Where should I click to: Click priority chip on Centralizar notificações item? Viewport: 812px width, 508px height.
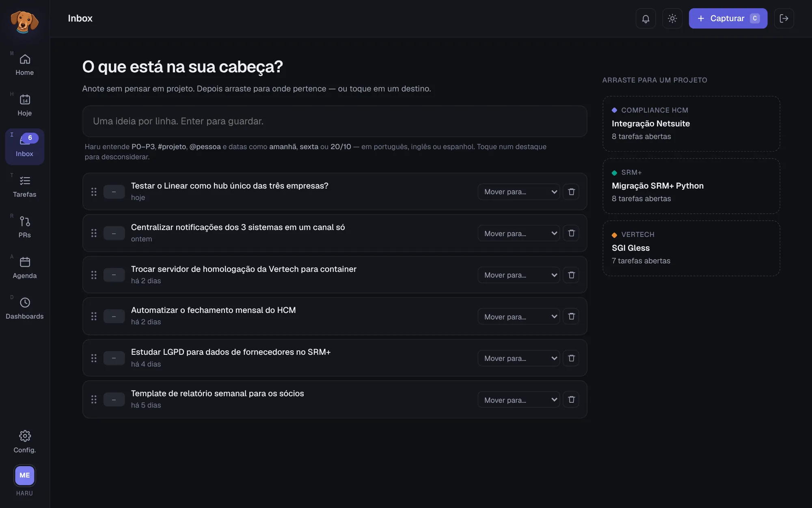coord(114,233)
